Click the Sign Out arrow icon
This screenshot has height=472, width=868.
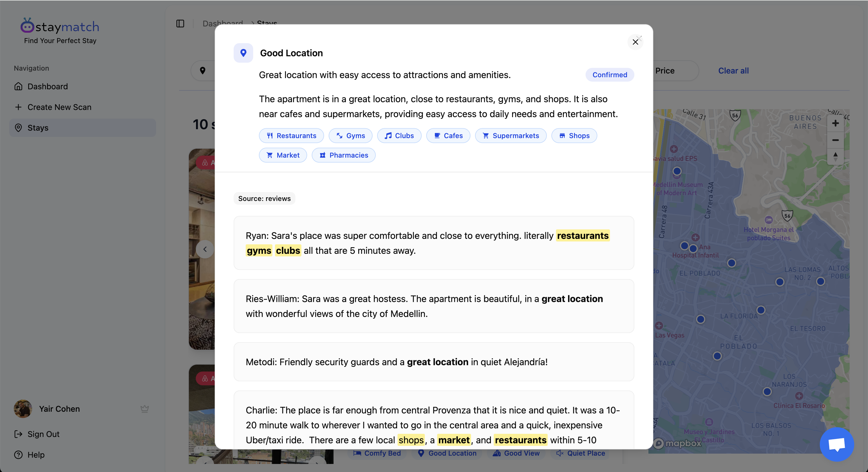pos(19,434)
